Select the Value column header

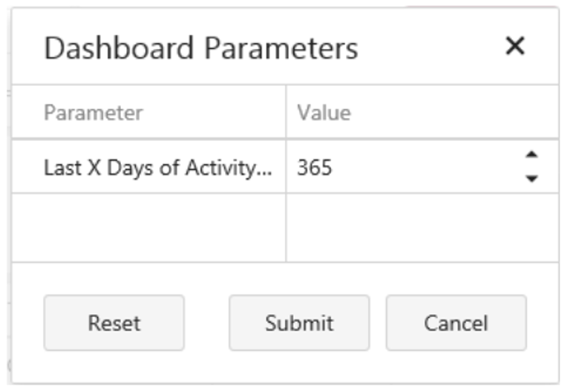[x=324, y=113]
